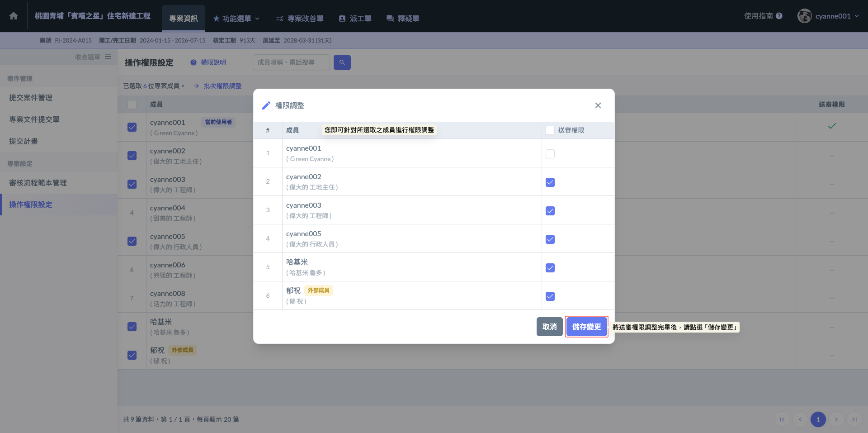
Task: Toggle the 收合選單 hamburger icon
Action: pyautogui.click(x=108, y=57)
